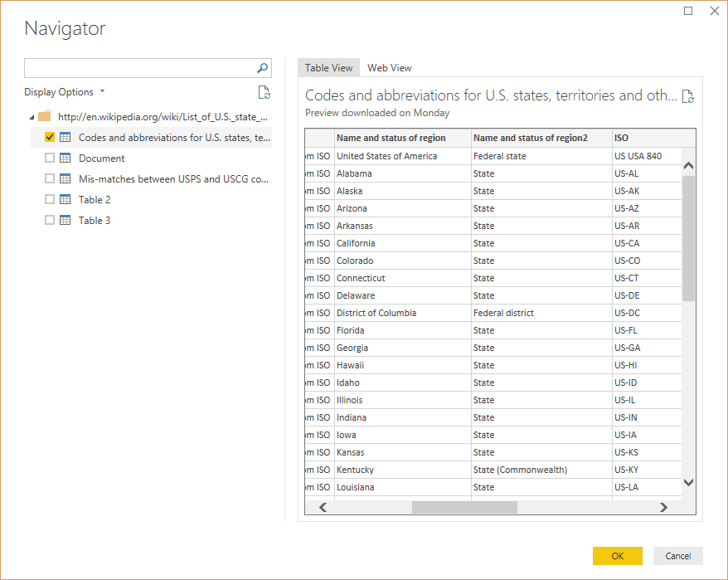Click the refresh preview icon near the table title
This screenshot has height=580, width=728.
[x=687, y=95]
